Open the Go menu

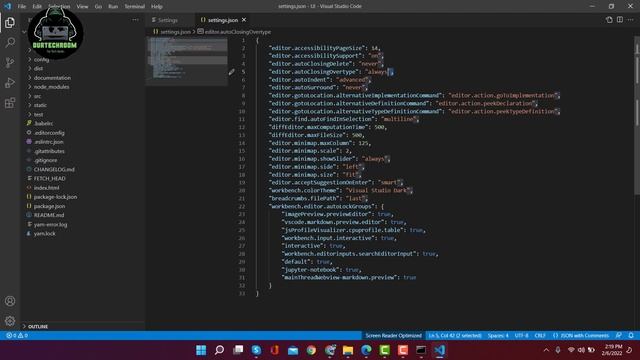click(x=98, y=6)
